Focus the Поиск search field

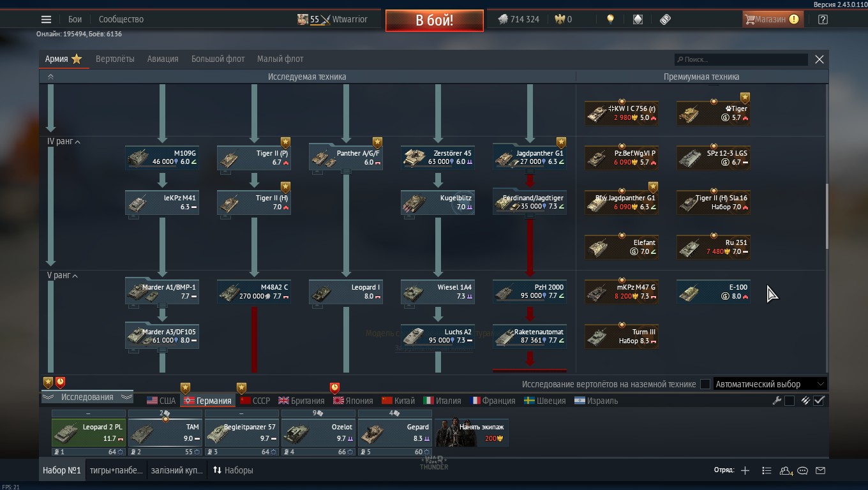tap(740, 59)
